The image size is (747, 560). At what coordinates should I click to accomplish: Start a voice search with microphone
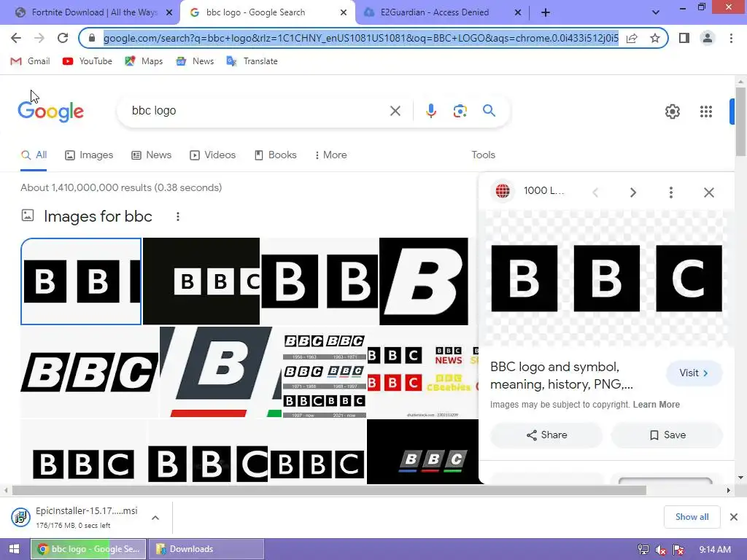pyautogui.click(x=430, y=111)
